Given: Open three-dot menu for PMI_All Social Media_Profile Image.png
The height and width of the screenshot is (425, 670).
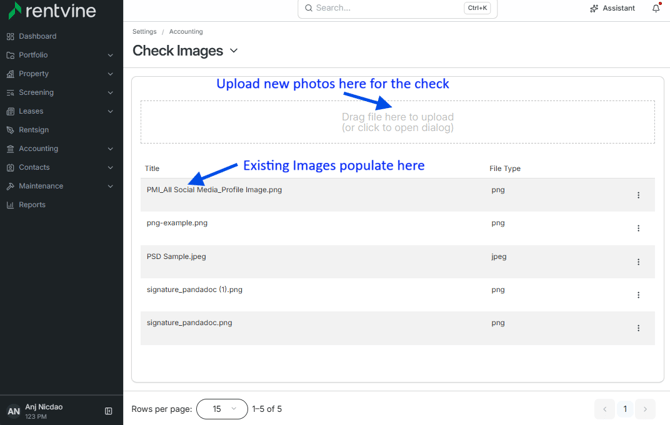Looking at the screenshot, I should coord(638,195).
